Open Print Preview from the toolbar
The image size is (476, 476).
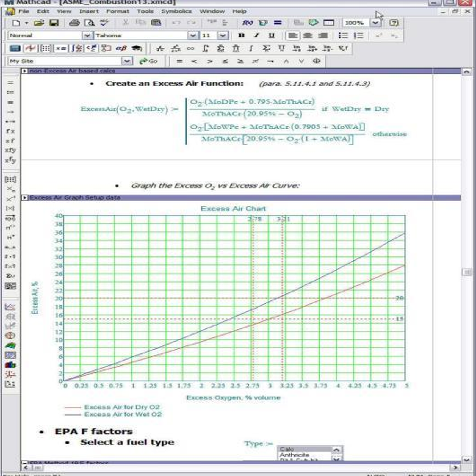coord(89,23)
